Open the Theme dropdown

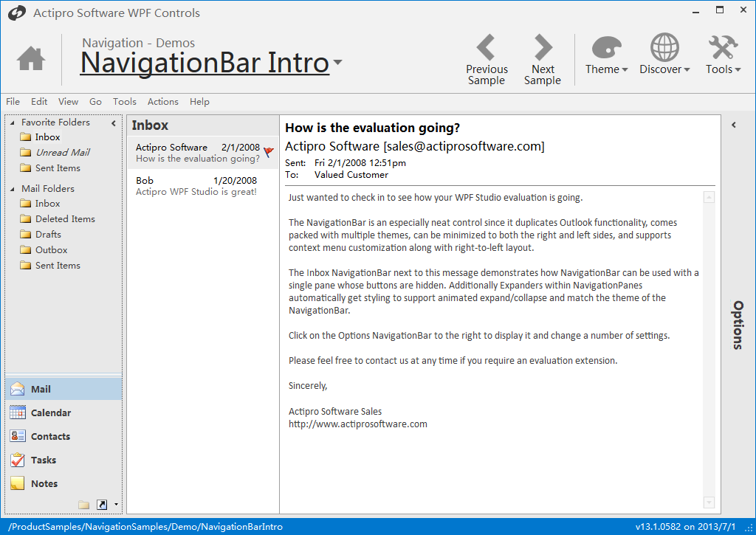tap(606, 55)
